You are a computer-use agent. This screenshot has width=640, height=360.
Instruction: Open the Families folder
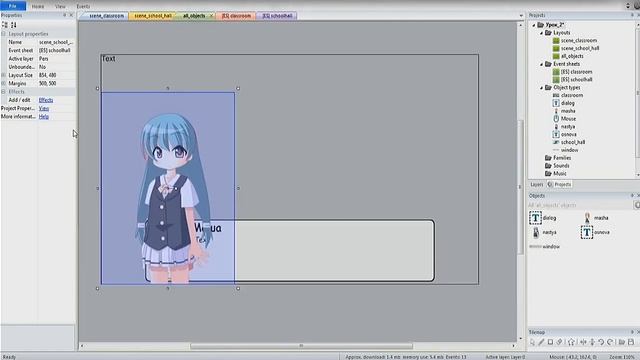point(558,158)
